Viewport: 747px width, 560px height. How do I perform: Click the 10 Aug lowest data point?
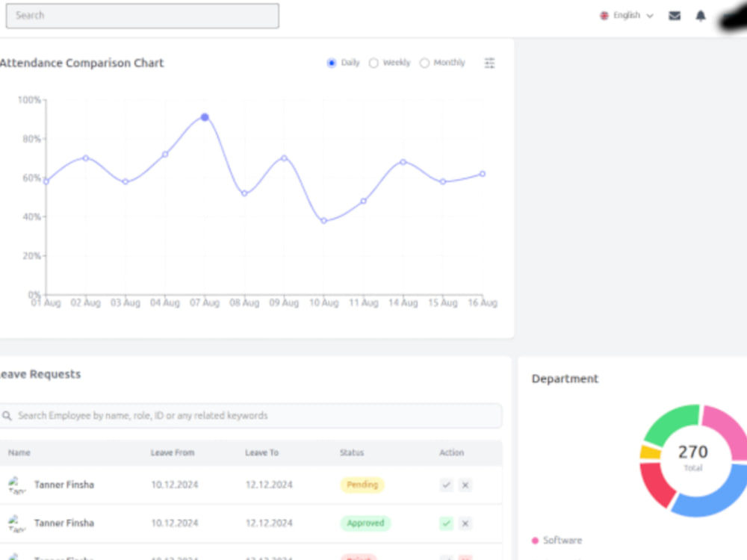pyautogui.click(x=324, y=221)
